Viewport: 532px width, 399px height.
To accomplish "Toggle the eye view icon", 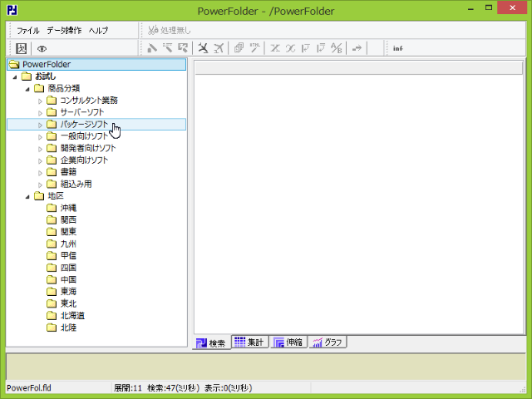I will 42,48.
